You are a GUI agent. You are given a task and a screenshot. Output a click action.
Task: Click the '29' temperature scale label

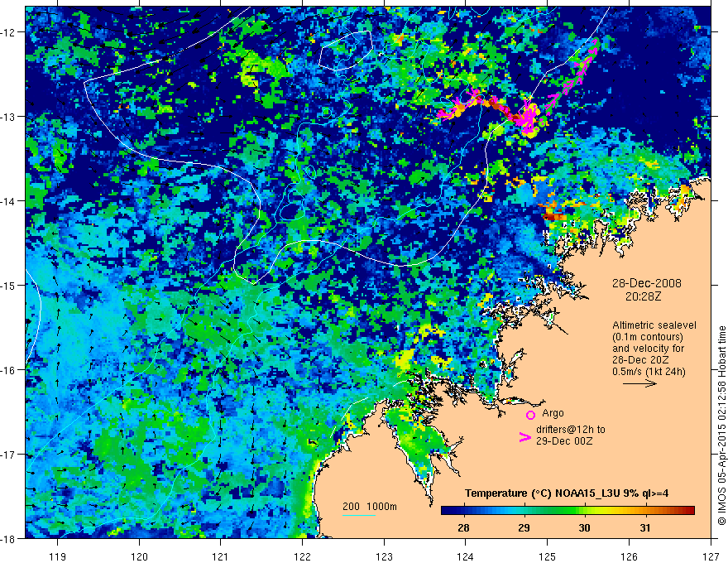[524, 527]
